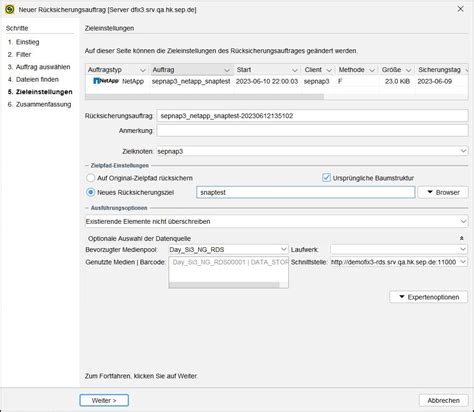This screenshot has height=412, width=474.
Task: Go to step 4. Dateien finden
Action: coord(33,79)
